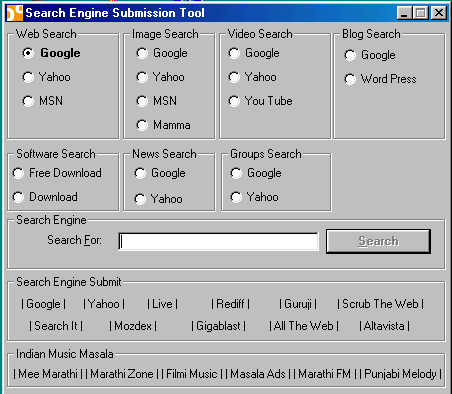Open the Rediff submit link
Viewport: 452px width, 394px height.
(x=230, y=304)
